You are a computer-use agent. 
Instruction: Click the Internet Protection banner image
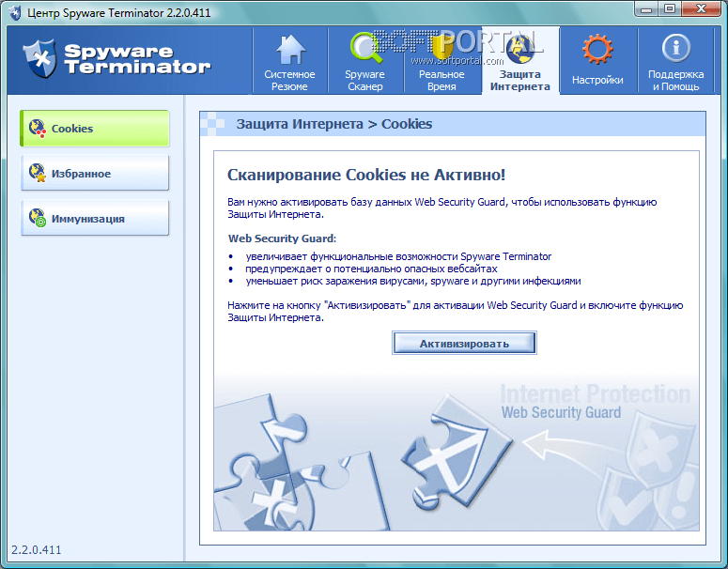coord(456,453)
